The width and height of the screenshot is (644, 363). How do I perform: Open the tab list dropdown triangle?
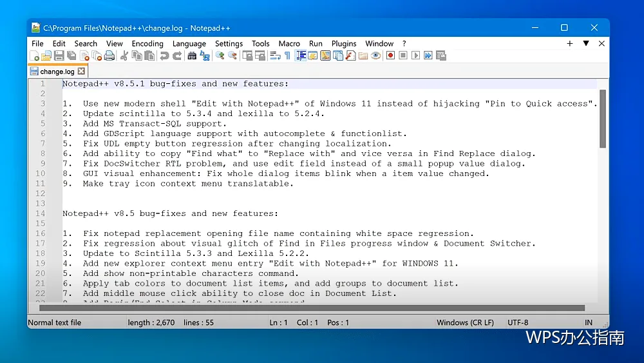586,43
